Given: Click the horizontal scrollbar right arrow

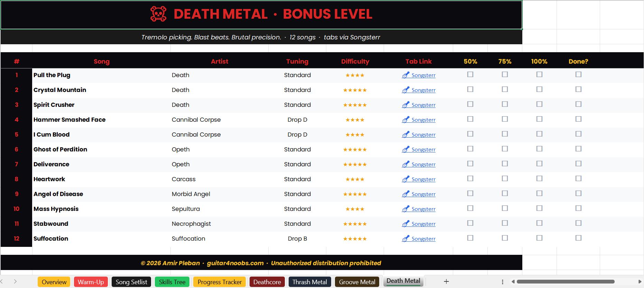Looking at the screenshot, I should pyautogui.click(x=640, y=282).
